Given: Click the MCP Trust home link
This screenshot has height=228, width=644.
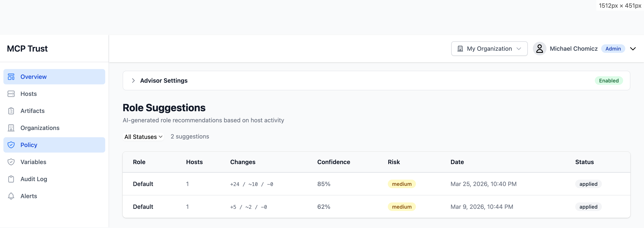Looking at the screenshot, I should click(x=27, y=48).
